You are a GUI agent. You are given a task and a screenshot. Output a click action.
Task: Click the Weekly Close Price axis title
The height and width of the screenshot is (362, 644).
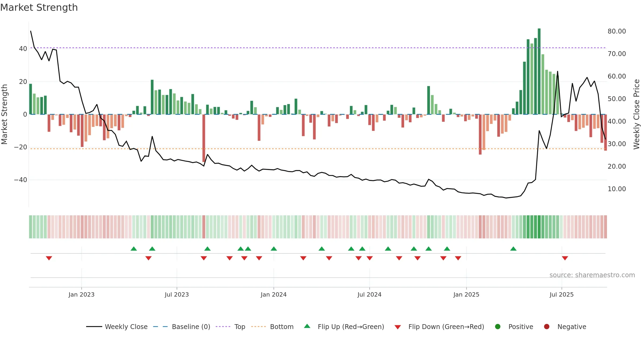point(636,114)
